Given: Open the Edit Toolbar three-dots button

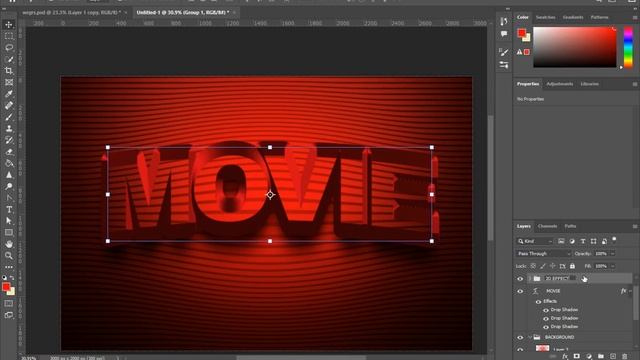Looking at the screenshot, I should [9, 267].
